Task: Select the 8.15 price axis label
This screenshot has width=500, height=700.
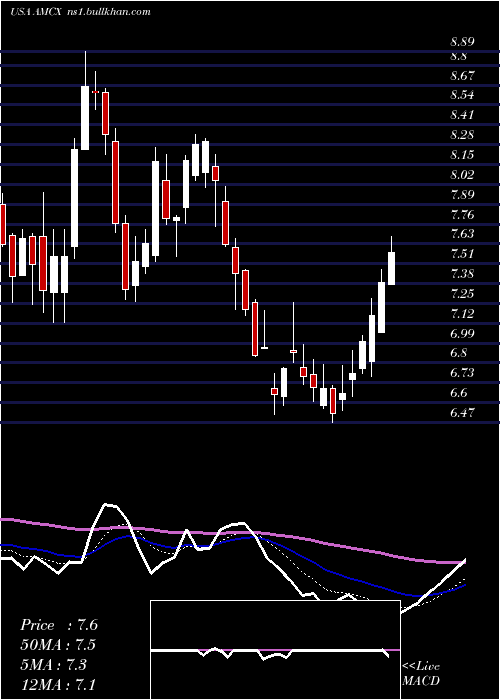Action: coord(462,154)
